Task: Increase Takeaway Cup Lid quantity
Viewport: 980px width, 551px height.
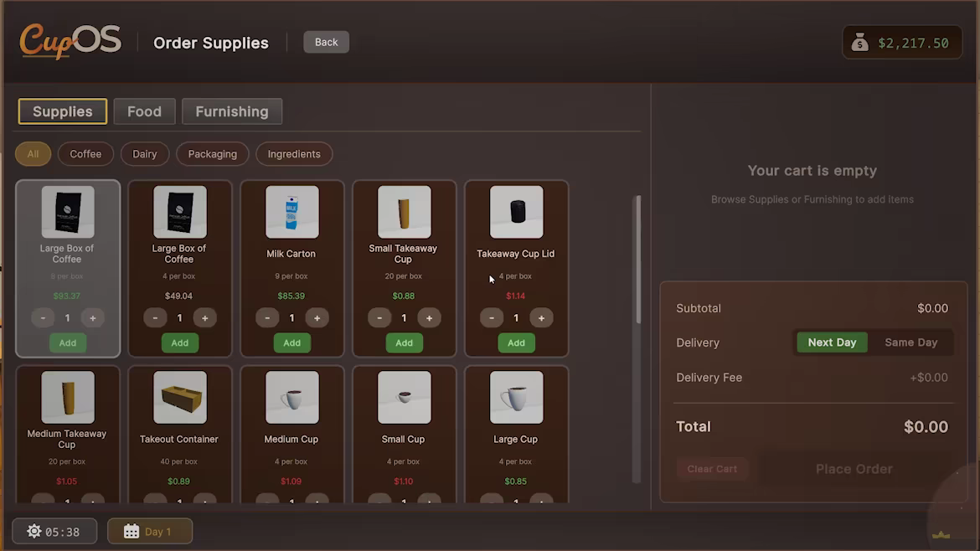Action: [x=541, y=318]
